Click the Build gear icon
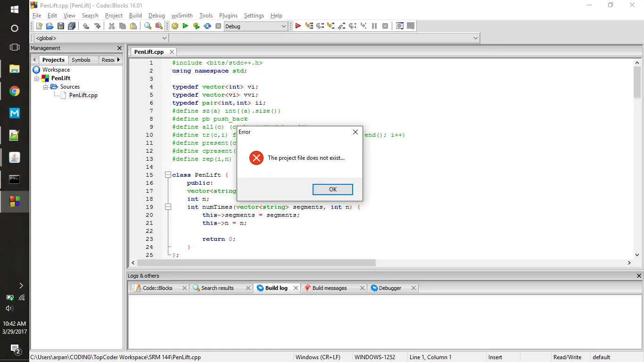Screen dimensions: 644x362 coord(175,26)
